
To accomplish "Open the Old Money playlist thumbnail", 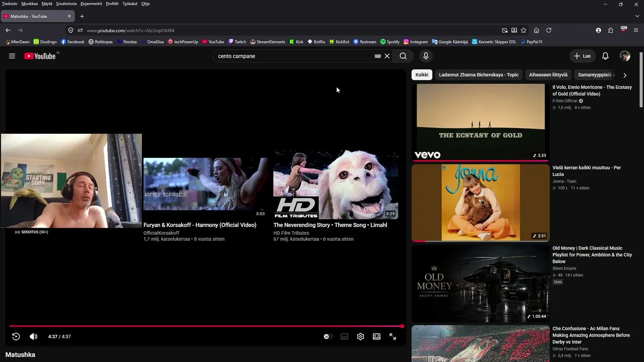I will tap(480, 283).
